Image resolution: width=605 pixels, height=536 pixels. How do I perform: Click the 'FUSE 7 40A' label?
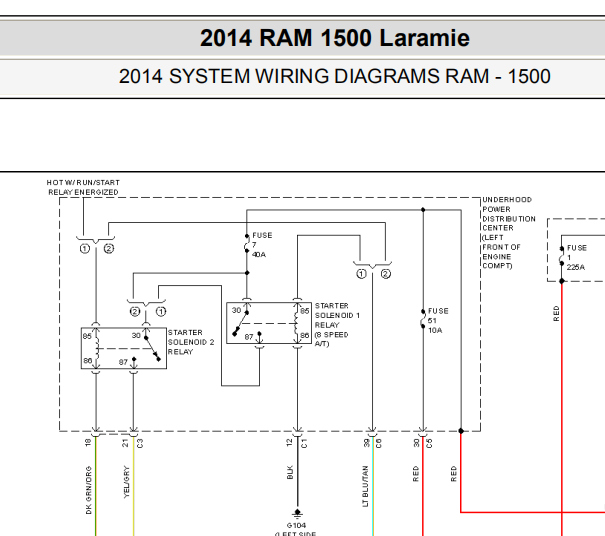pyautogui.click(x=262, y=245)
